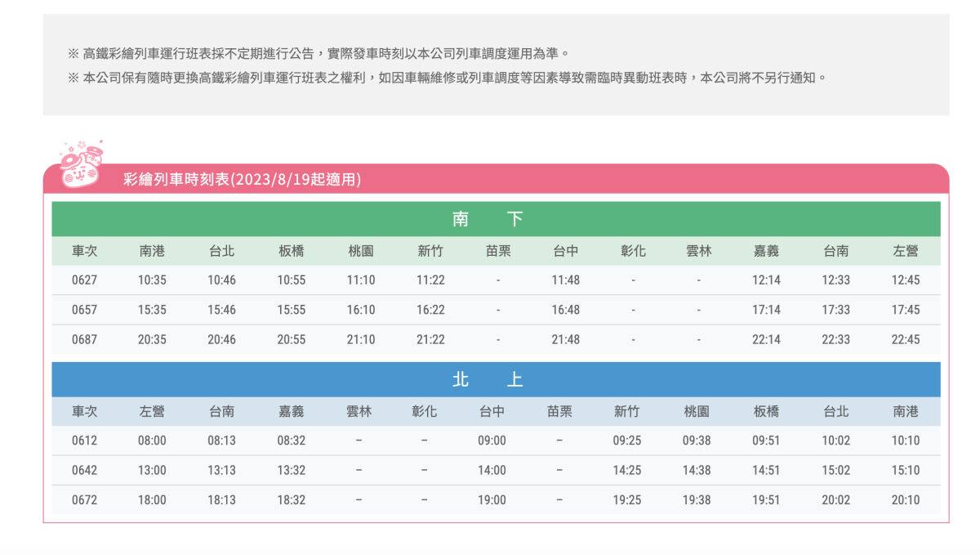This screenshot has height=555, width=980.
Task: Click the 18:00 左營 departure of train 0672
Action: point(152,499)
